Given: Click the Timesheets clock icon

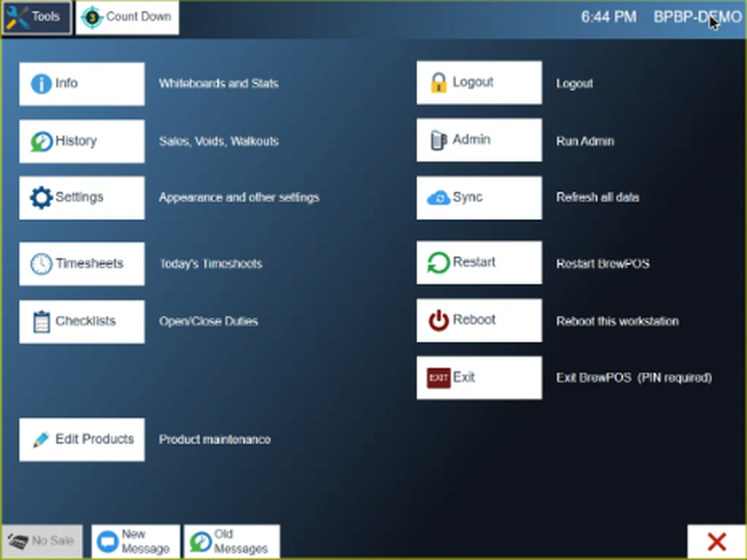Looking at the screenshot, I should (x=41, y=264).
